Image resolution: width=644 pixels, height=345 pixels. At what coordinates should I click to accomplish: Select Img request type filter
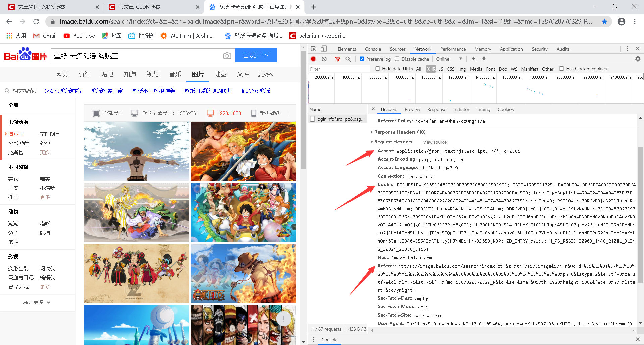point(462,69)
